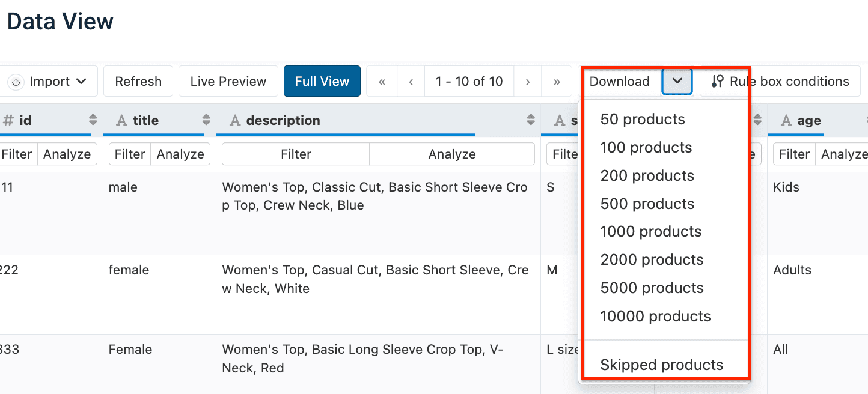Open Rule box conditions
The height and width of the screenshot is (394, 868).
782,82
